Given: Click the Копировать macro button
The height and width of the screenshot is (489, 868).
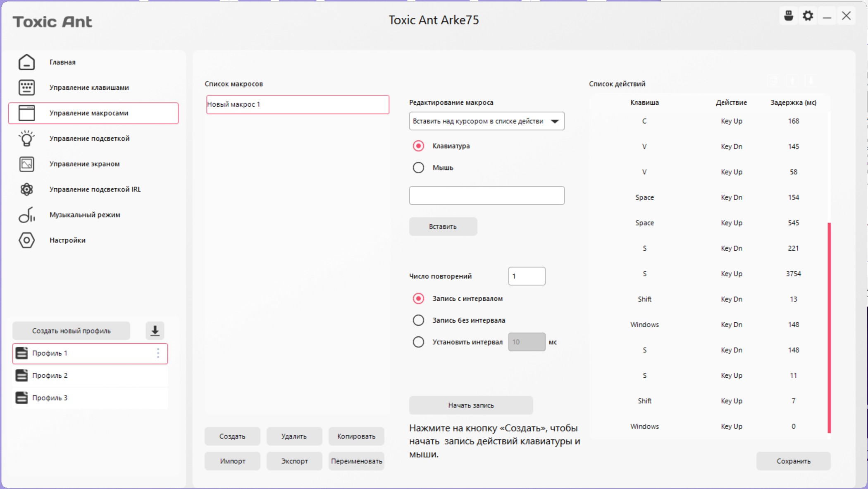Looking at the screenshot, I should [356, 436].
